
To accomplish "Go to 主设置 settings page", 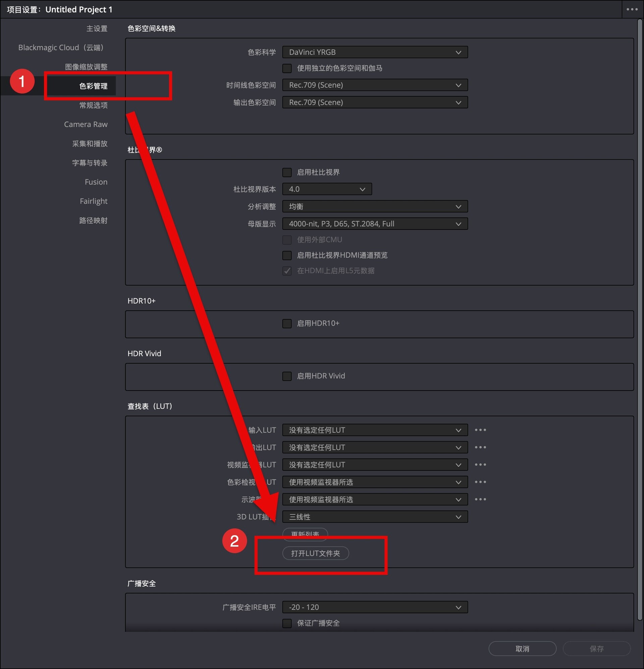I will point(97,28).
